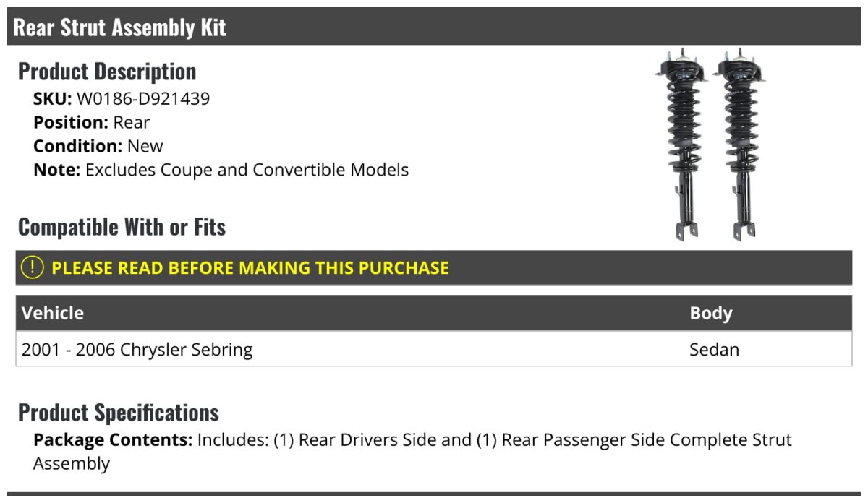Click the SKU number W0186-D921439

tap(143, 99)
